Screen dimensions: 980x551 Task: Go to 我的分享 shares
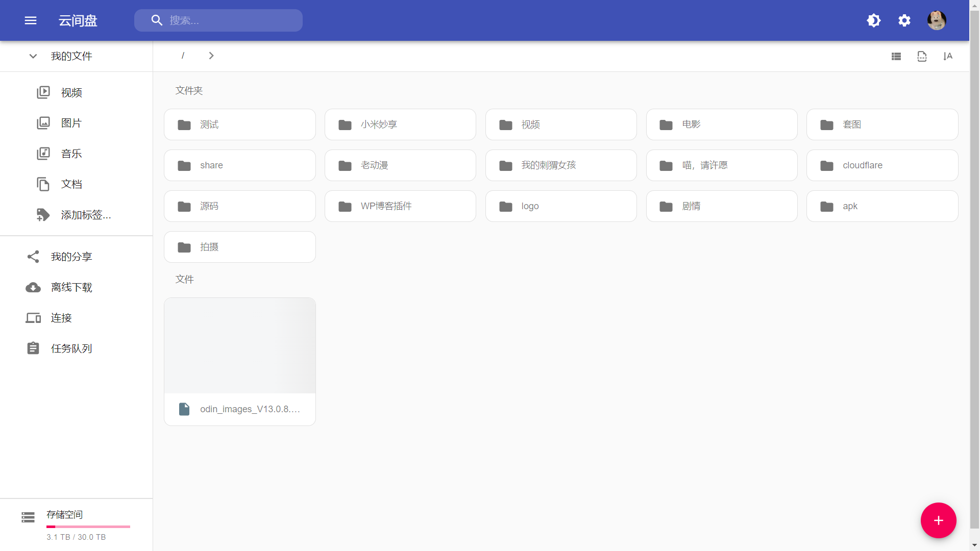pyautogui.click(x=71, y=257)
